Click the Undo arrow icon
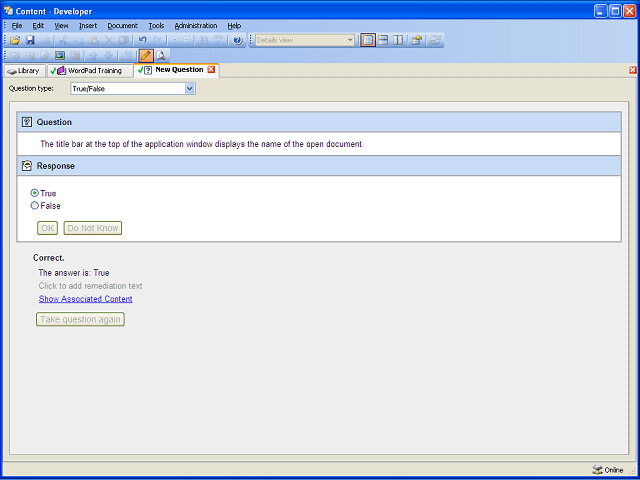Screen dimensions: 640x480 pos(142,40)
